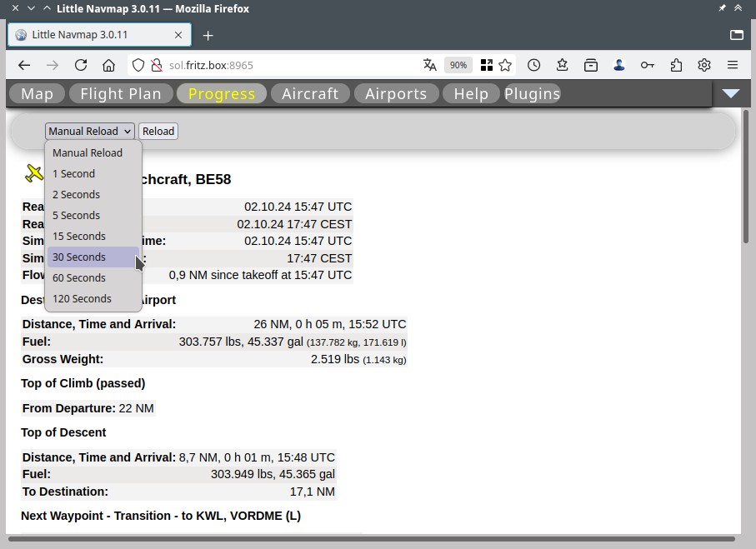Open a new tab with the plus button
This screenshot has height=549, width=756.
208,36
